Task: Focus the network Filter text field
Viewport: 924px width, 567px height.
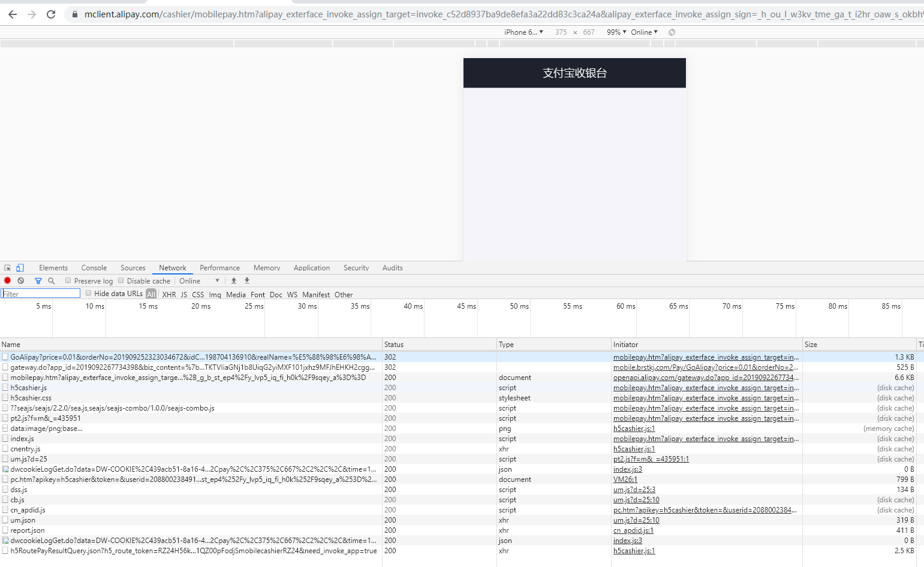Action: click(41, 293)
